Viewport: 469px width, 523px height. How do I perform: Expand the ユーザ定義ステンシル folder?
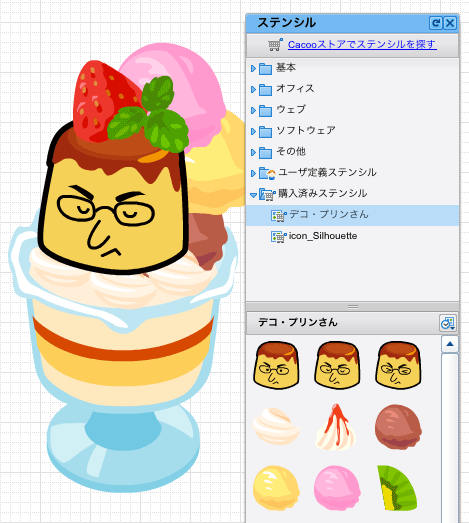click(x=253, y=173)
